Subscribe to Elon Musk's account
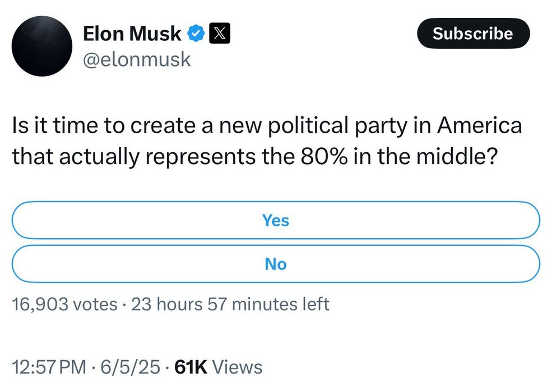This screenshot has width=552, height=392. pos(473,34)
